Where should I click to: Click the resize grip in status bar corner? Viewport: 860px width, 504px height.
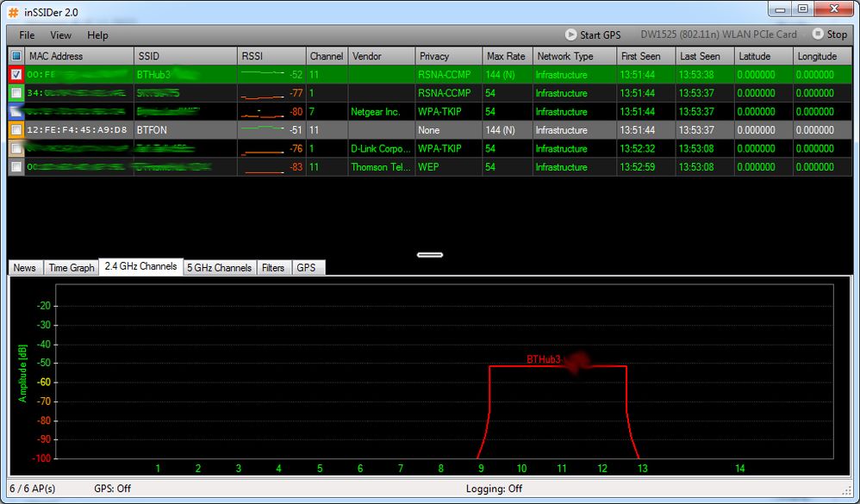(847, 489)
